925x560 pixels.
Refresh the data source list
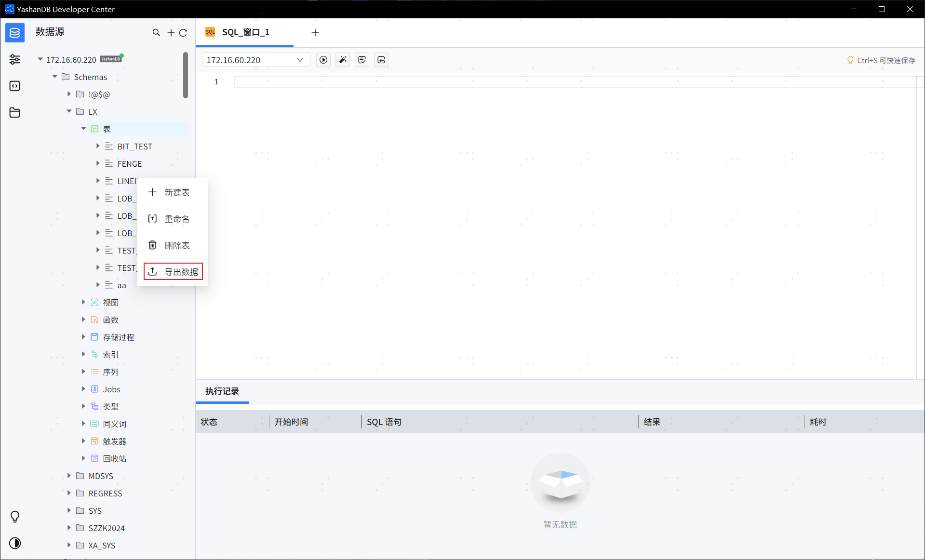point(183,33)
